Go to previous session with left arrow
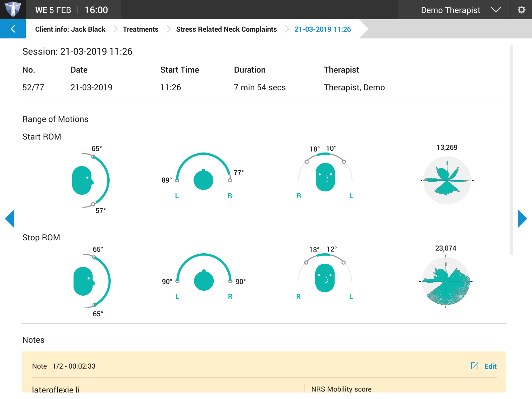This screenshot has height=399, width=532. [10, 219]
